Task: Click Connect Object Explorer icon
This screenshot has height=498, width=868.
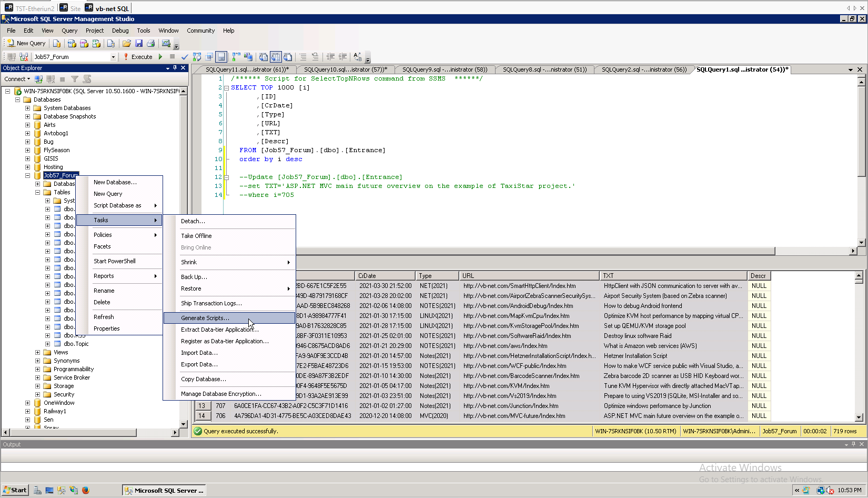Action: (x=38, y=79)
